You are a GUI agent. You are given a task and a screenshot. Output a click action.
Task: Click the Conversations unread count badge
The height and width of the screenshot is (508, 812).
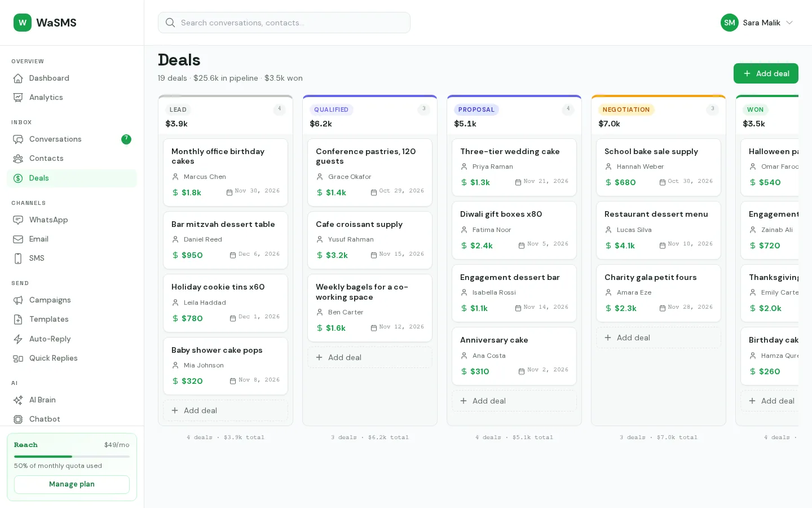[126, 139]
